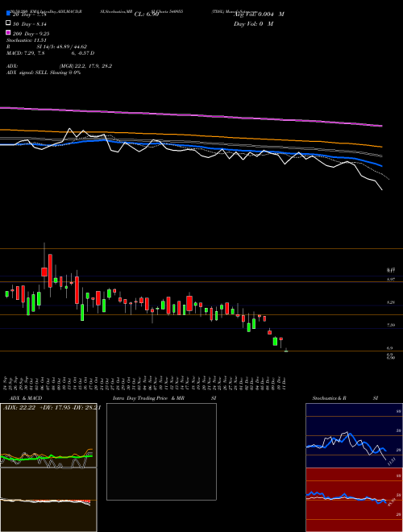Click the white 50 Day legend swatch

click(8, 23)
